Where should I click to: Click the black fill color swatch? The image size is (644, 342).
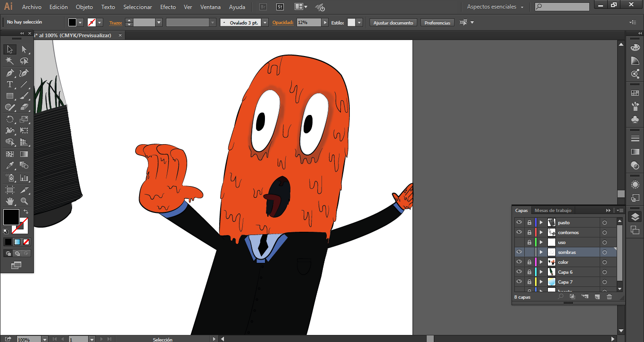pyautogui.click(x=11, y=217)
